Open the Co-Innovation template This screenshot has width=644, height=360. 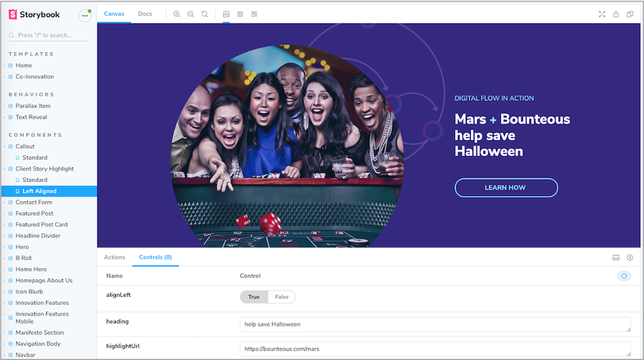(x=34, y=77)
